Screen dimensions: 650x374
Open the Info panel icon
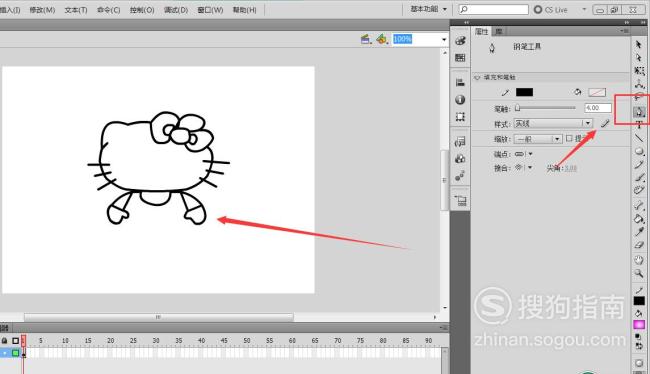click(x=460, y=100)
